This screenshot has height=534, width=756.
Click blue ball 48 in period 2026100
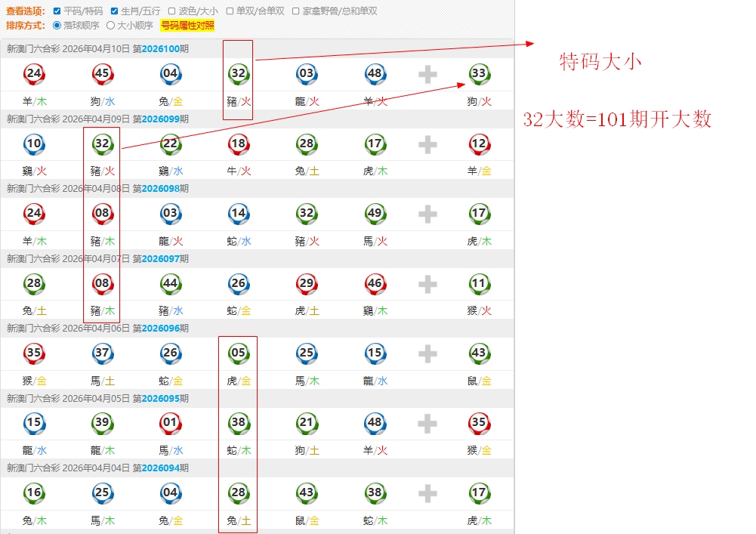pyautogui.click(x=375, y=73)
